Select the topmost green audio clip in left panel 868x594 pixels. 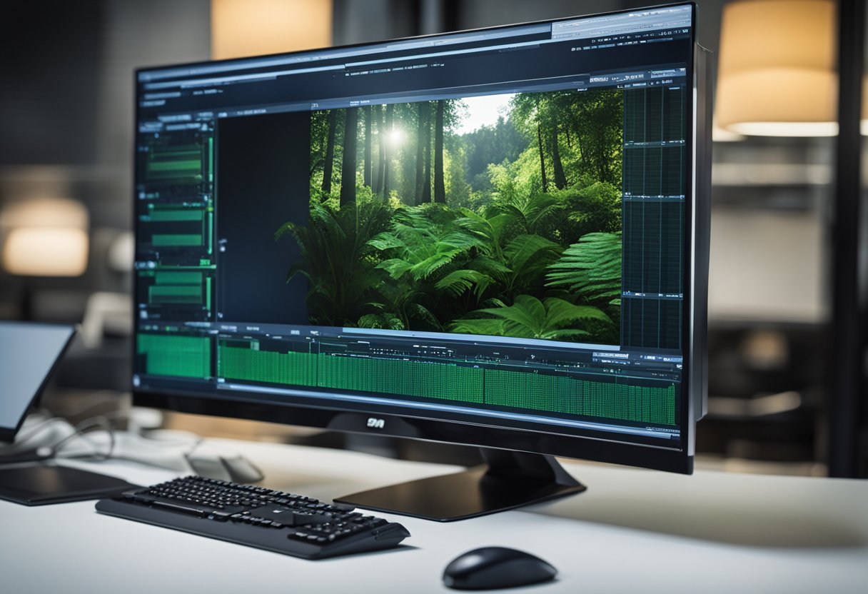coord(175,162)
